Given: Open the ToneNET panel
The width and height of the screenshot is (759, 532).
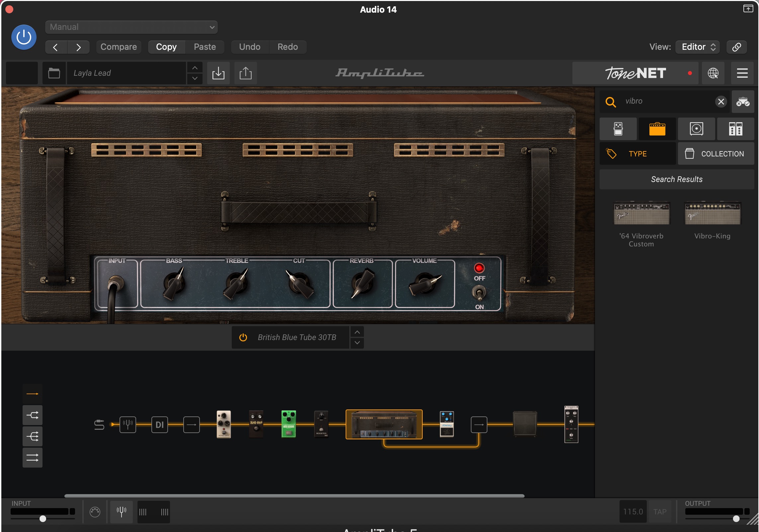Looking at the screenshot, I should (x=635, y=73).
